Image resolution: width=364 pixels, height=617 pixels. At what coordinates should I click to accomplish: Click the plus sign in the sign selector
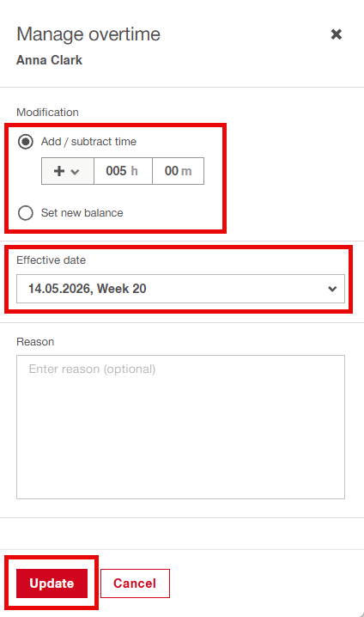pos(59,171)
